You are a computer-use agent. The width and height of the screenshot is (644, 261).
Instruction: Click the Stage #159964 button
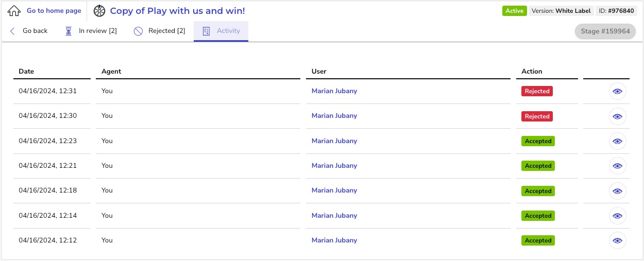[x=605, y=31]
